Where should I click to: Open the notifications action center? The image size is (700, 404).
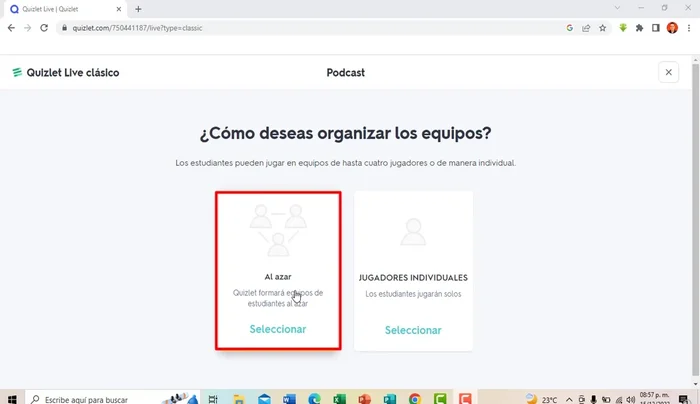683,399
